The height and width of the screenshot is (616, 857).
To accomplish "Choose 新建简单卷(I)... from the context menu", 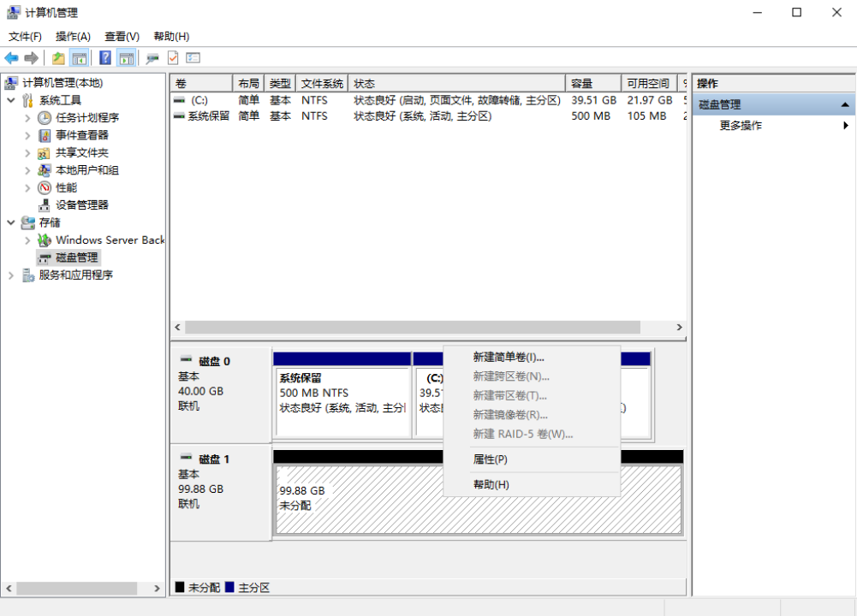I will [x=509, y=358].
